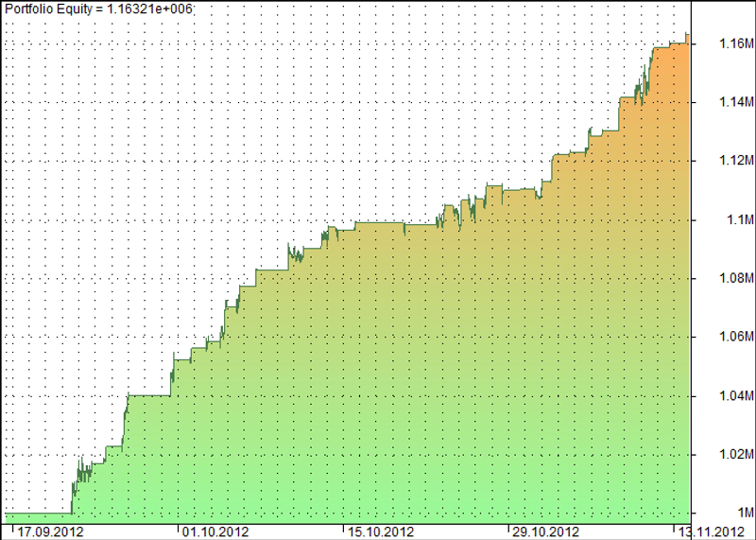This screenshot has width=756, height=540.
Task: Click the 17.09.2012 date label
Action: click(50, 532)
